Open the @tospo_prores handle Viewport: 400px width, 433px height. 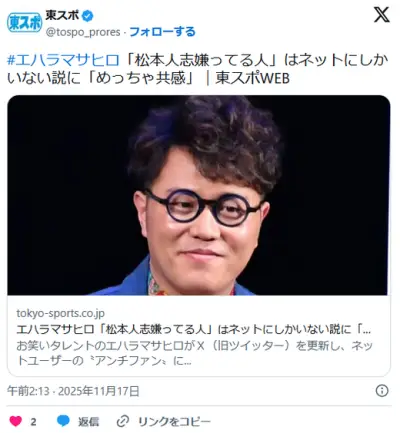[x=83, y=32]
